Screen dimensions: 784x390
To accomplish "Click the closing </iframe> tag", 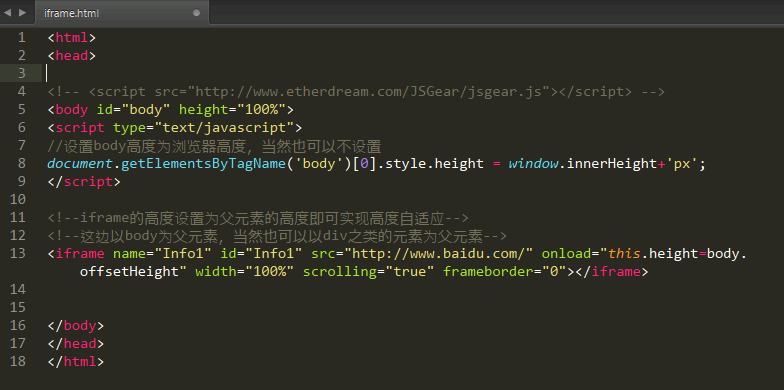I will coord(612,272).
